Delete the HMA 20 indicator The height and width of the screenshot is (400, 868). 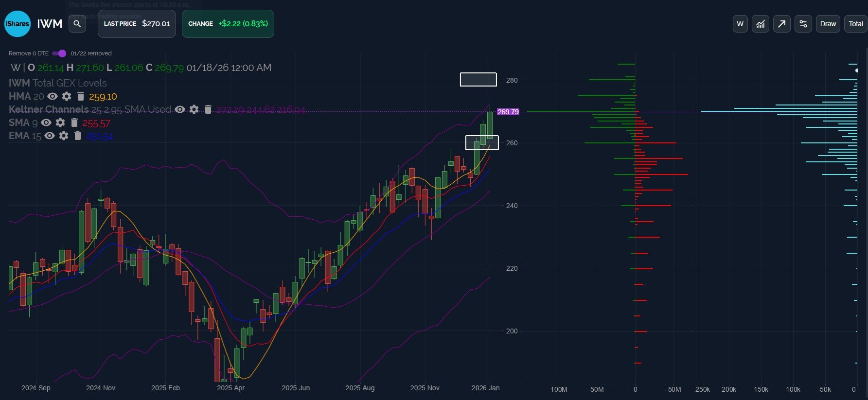pos(81,96)
